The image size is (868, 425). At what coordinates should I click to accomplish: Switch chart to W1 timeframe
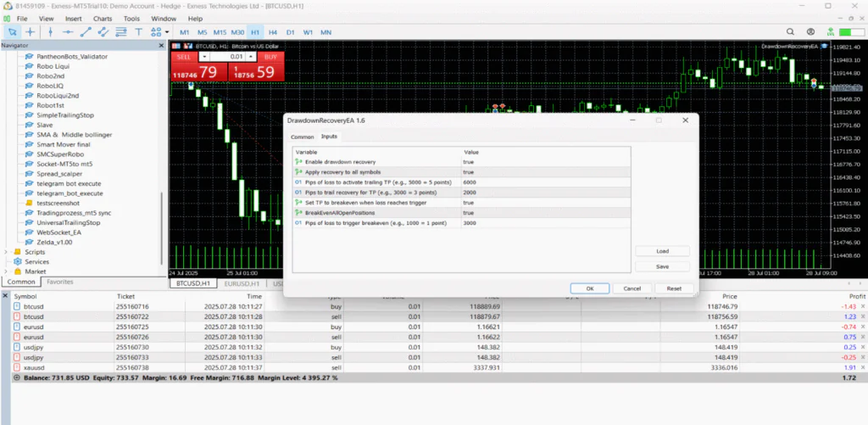point(308,32)
